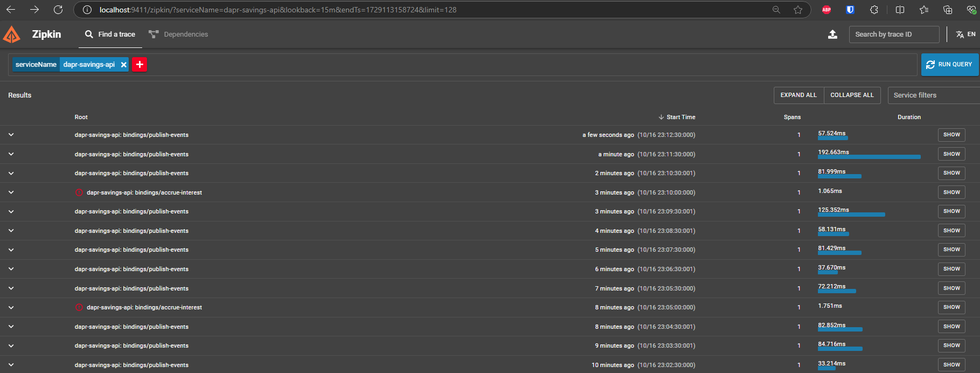Screen dimensions: 980x373
Task: Expand the 23:12:30 trace row
Action: click(x=11, y=135)
